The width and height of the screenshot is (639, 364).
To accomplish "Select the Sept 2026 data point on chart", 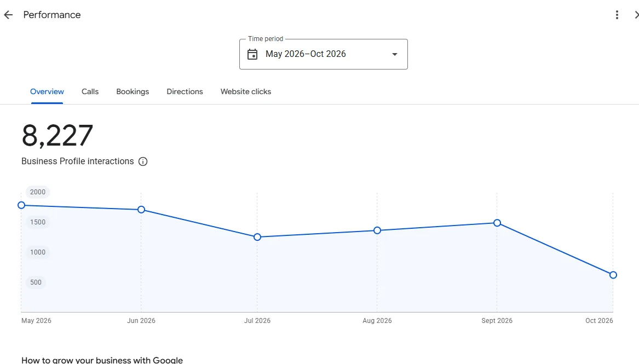I will coord(497,223).
